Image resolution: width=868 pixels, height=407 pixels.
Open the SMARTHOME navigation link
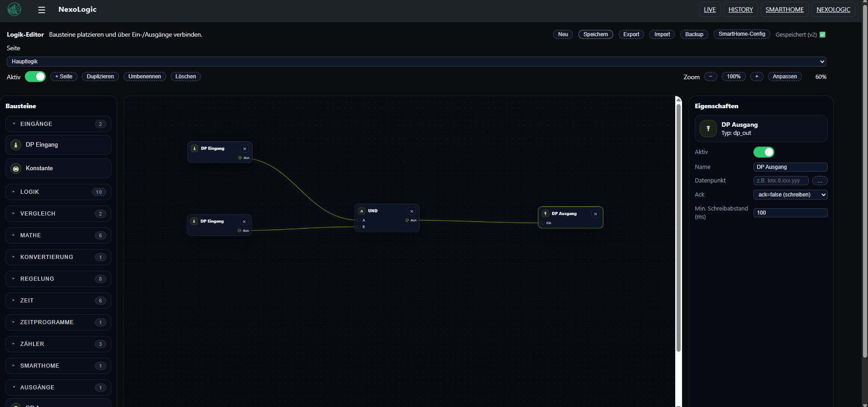(x=784, y=10)
